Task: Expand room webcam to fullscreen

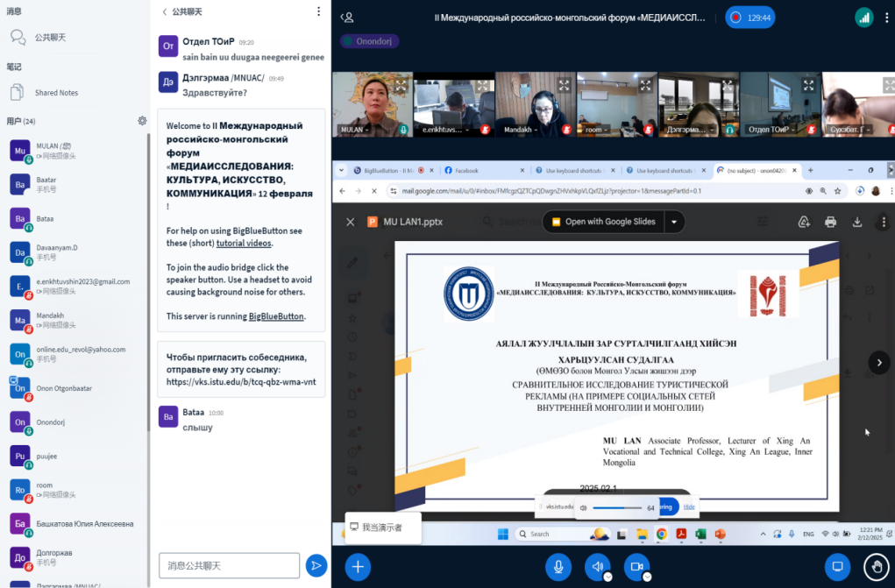Action: (x=645, y=86)
